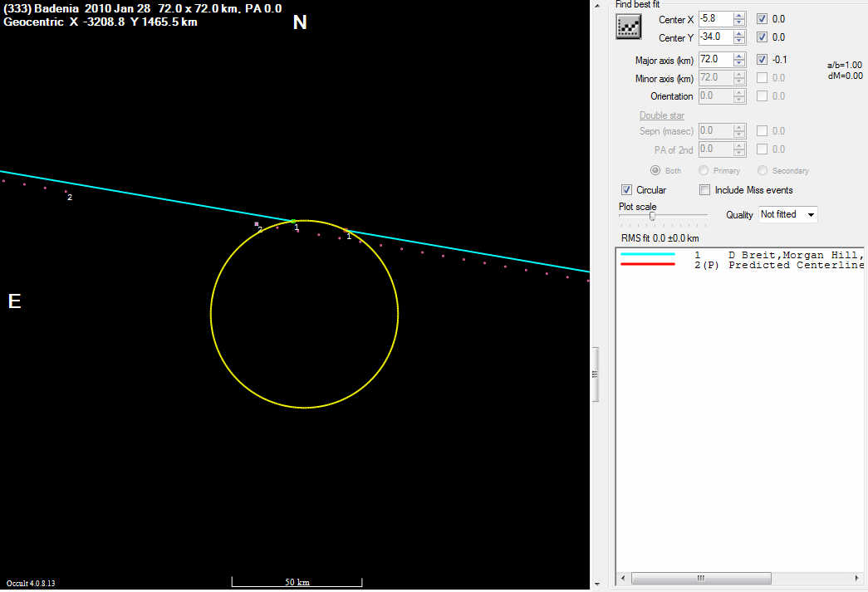Toggle the Major axis fit checkbox
868x592 pixels.
pos(762,59)
